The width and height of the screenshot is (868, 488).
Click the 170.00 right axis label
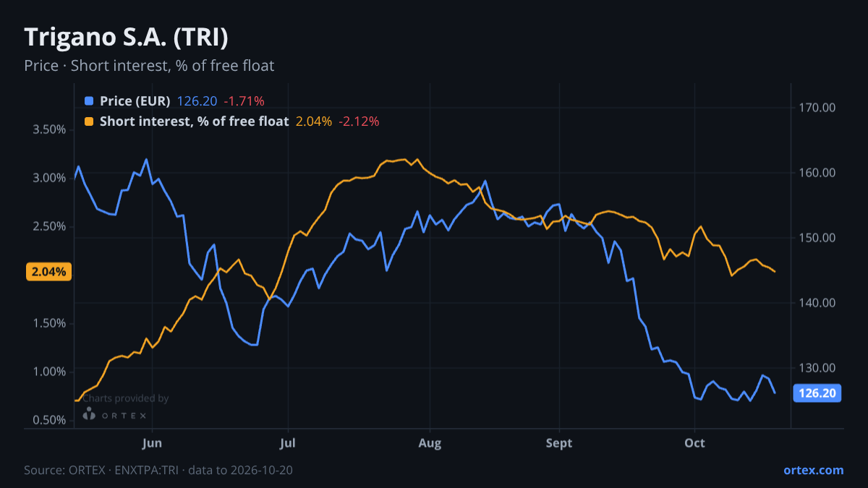pos(817,108)
